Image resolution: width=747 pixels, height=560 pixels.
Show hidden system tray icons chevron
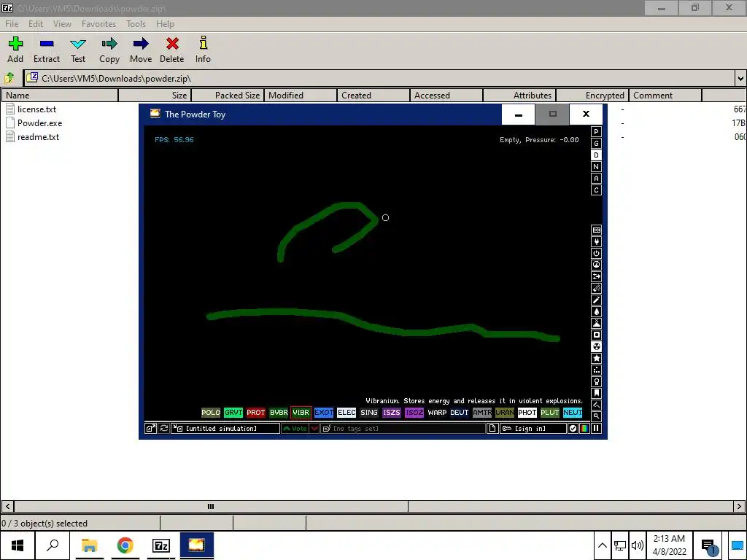point(602,545)
